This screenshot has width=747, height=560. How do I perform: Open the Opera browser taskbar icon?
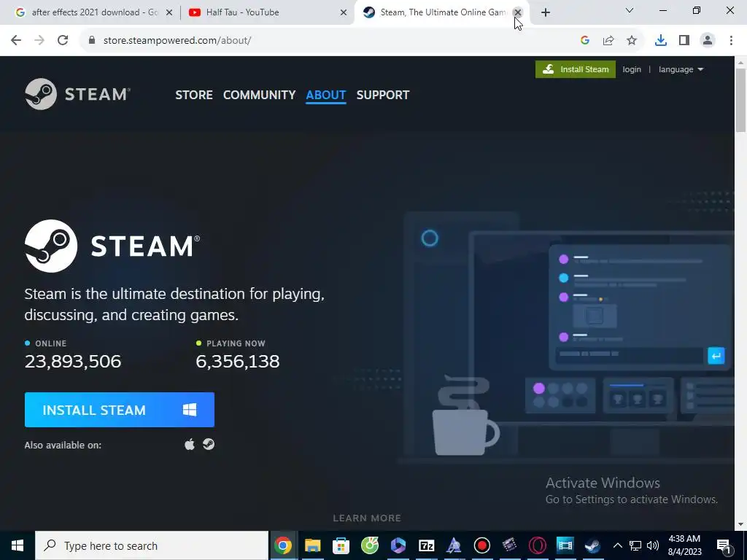click(538, 545)
